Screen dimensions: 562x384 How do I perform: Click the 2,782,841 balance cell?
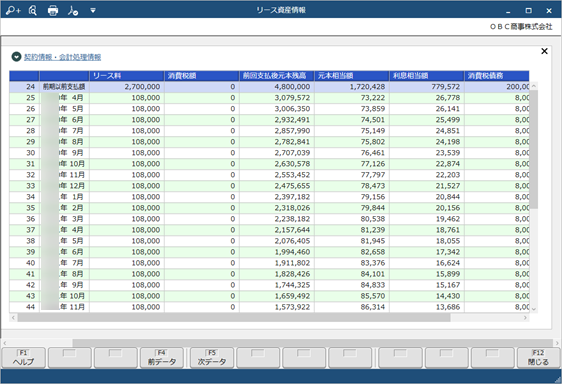pos(277,142)
